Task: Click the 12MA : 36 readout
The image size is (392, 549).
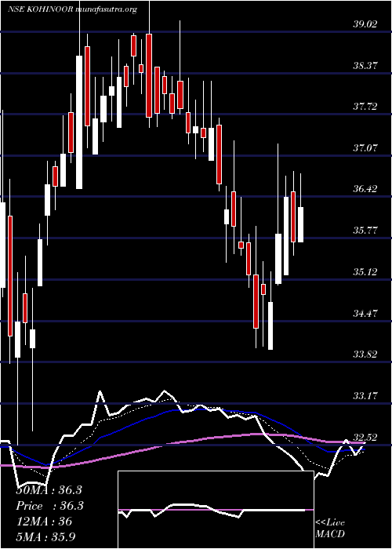Action: point(44,522)
